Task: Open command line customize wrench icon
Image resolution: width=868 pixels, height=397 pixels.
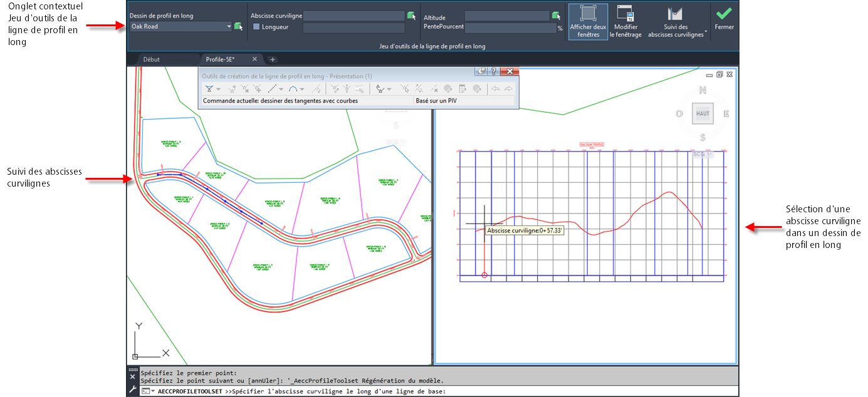Action: (132, 389)
